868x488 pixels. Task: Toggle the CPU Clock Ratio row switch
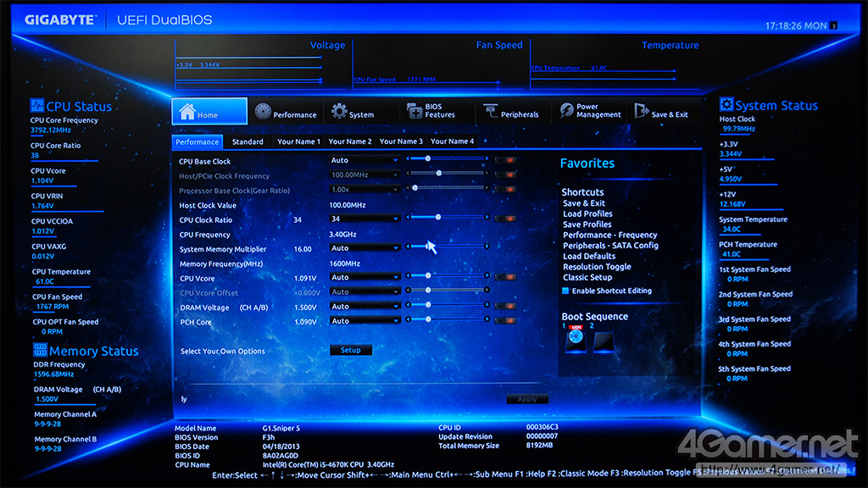(505, 219)
